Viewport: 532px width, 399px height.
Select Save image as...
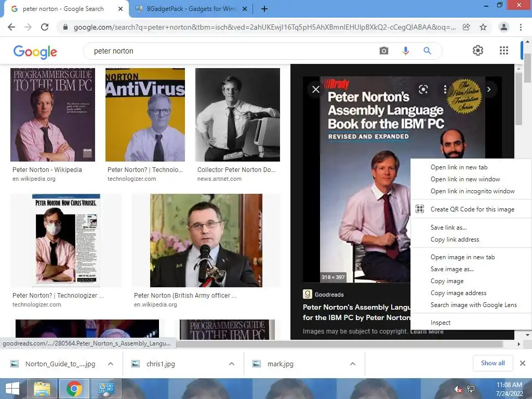pyautogui.click(x=471, y=269)
